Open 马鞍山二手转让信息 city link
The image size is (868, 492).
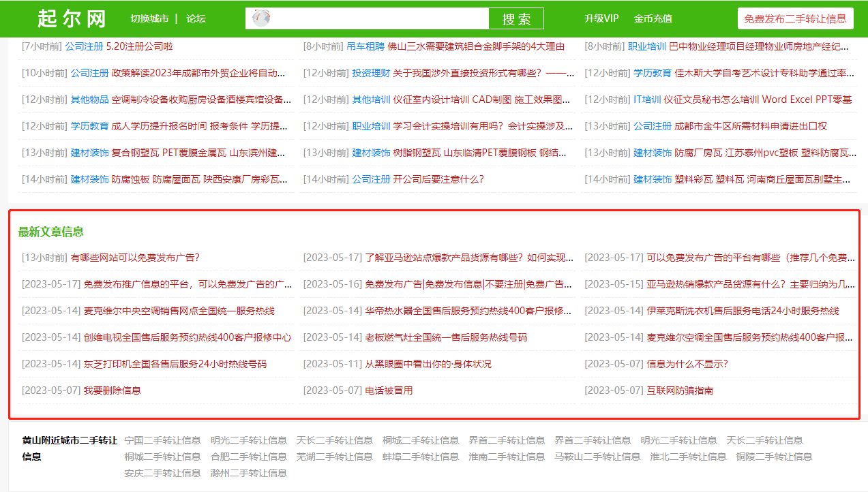click(597, 457)
